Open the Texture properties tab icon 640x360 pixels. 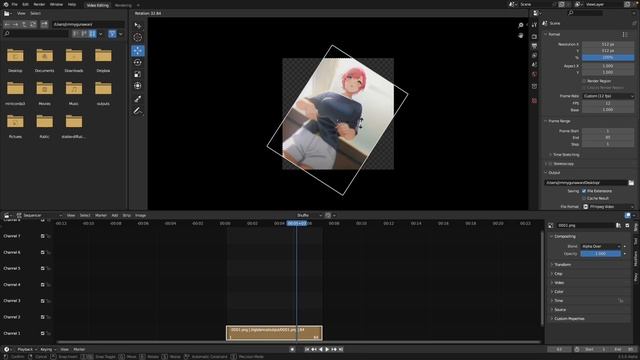534,100
